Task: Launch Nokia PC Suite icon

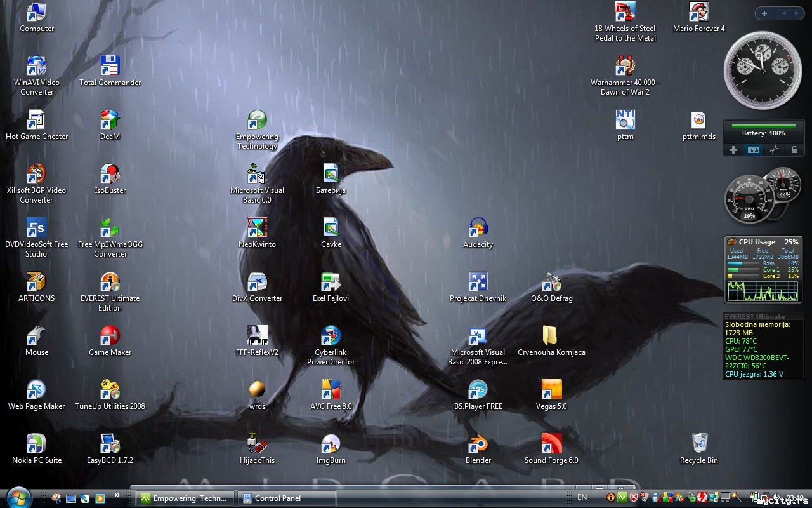Action: pyautogui.click(x=37, y=449)
